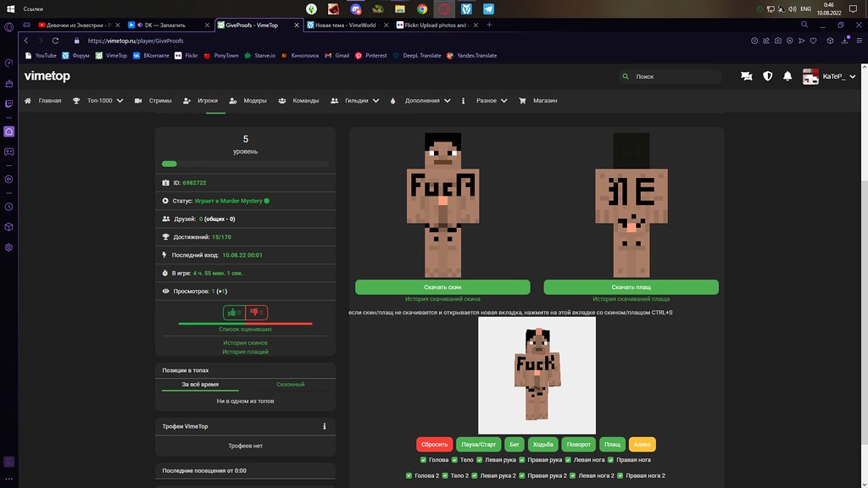Click the thumbs up like button

point(234,312)
